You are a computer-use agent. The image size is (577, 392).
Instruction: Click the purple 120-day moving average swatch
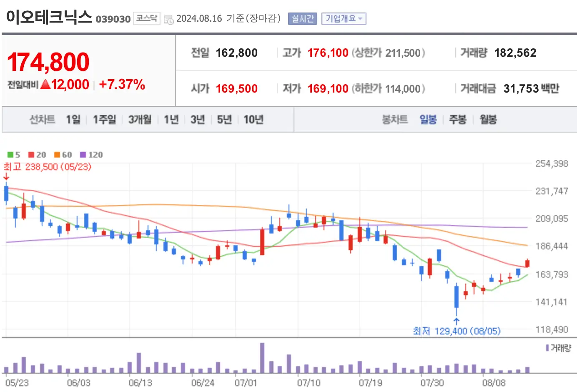click(83, 155)
